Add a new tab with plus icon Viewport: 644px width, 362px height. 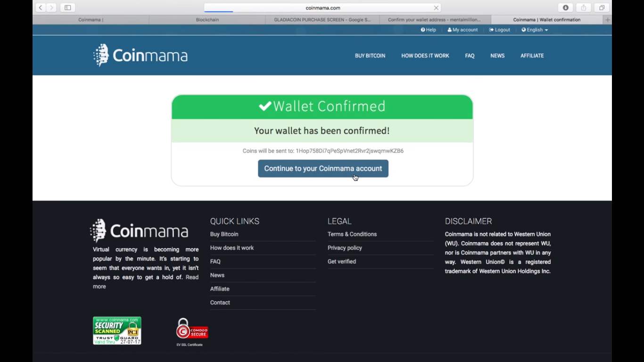tap(607, 20)
